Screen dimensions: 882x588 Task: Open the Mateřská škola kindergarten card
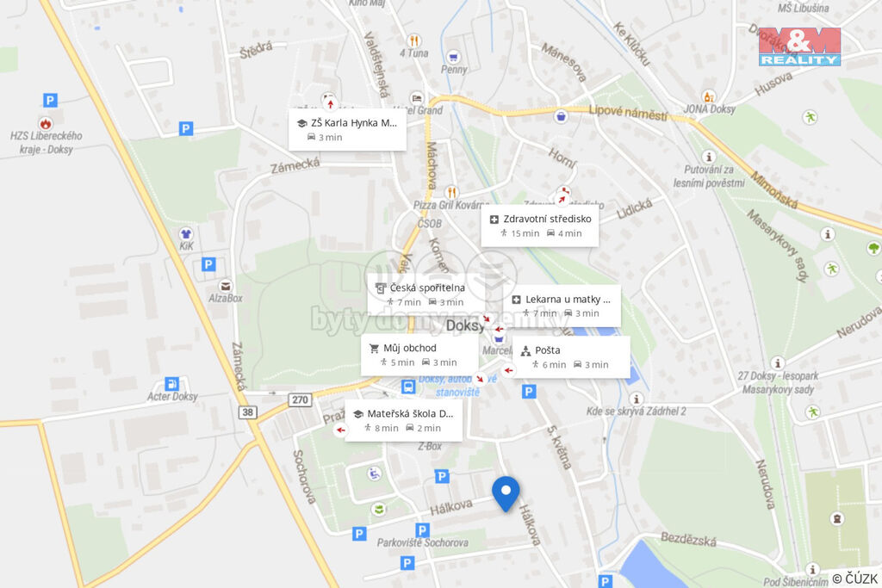tap(403, 420)
